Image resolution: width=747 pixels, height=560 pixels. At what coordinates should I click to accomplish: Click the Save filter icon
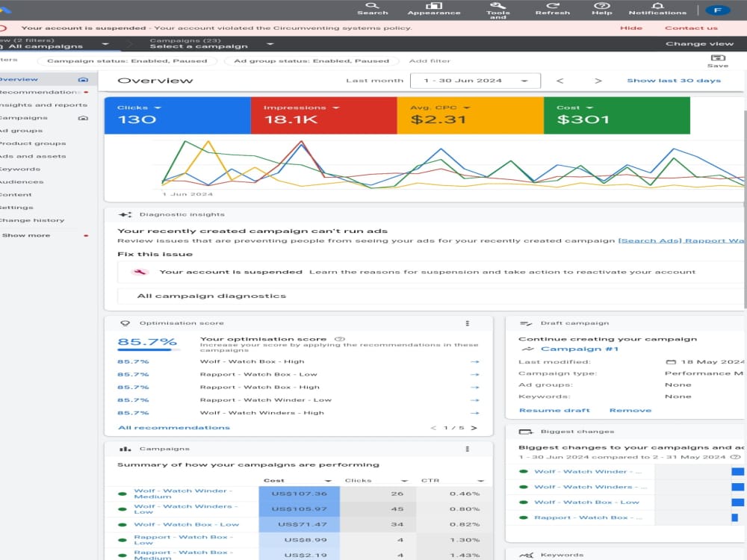coord(717,61)
